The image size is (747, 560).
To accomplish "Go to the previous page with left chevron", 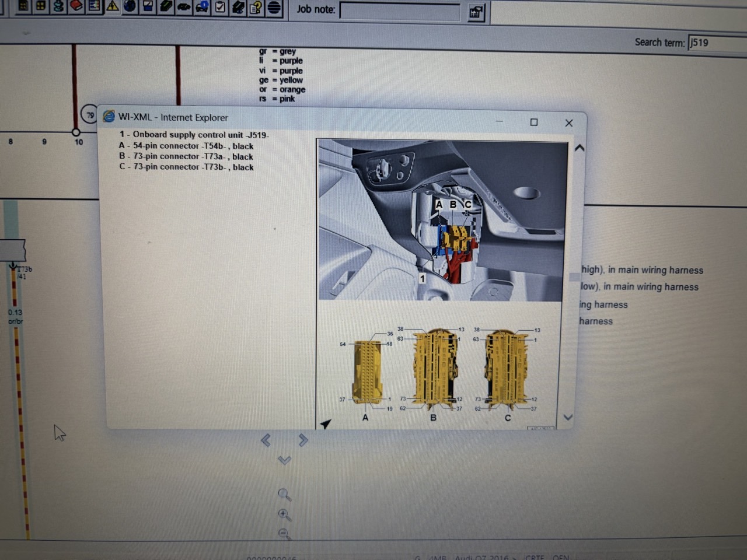I will point(266,440).
